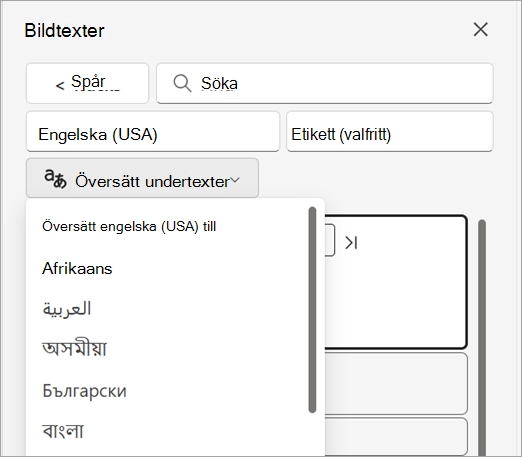
Task: Click the captions panel vertical scrollbar
Action: [482, 337]
